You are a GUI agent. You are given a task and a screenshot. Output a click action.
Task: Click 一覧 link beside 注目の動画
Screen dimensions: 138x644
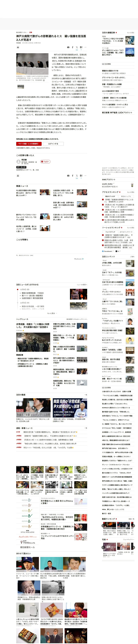[86, 395]
